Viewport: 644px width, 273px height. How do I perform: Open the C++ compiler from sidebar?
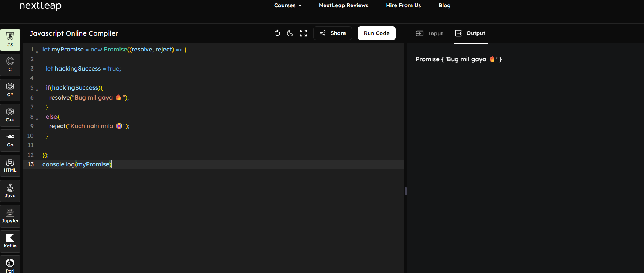point(10,115)
